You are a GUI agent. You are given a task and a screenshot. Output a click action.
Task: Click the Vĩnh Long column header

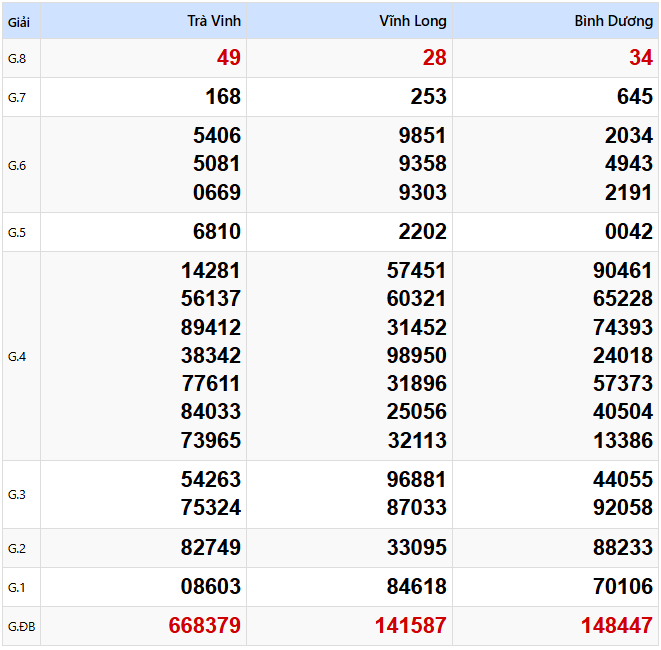(413, 21)
